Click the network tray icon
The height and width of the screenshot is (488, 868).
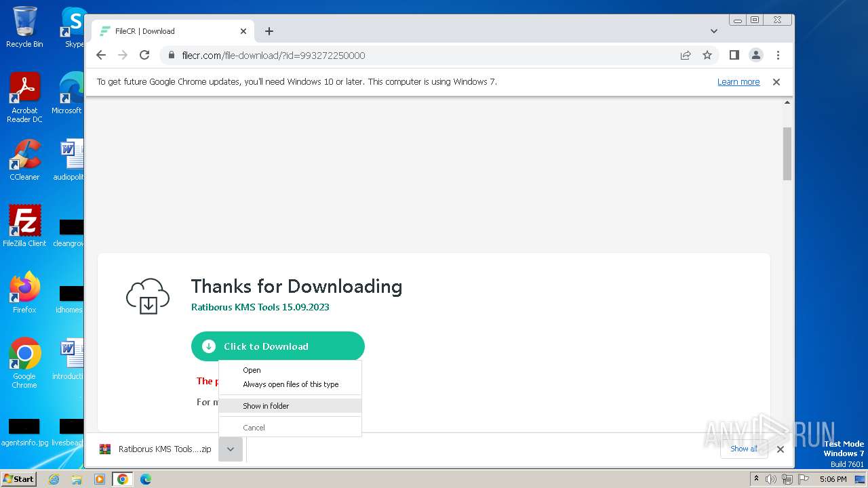coord(787,479)
